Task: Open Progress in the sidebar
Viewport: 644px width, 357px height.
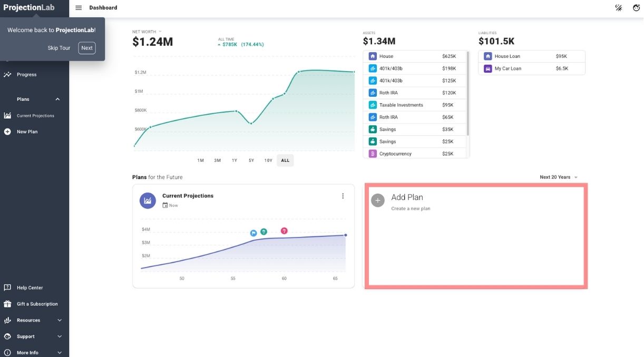Action: [x=26, y=75]
